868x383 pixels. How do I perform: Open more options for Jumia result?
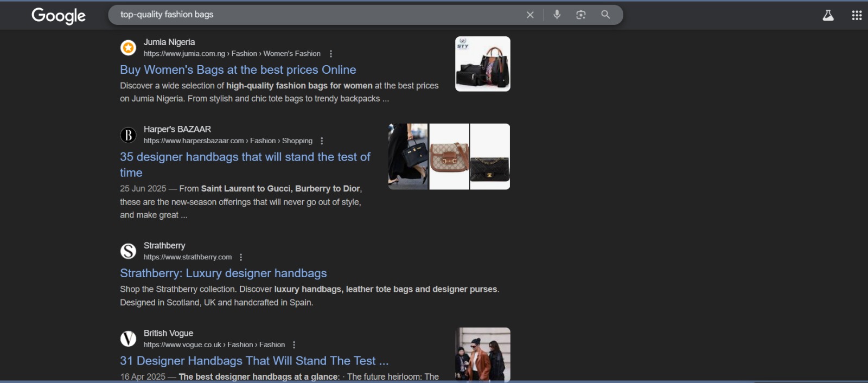(331, 54)
